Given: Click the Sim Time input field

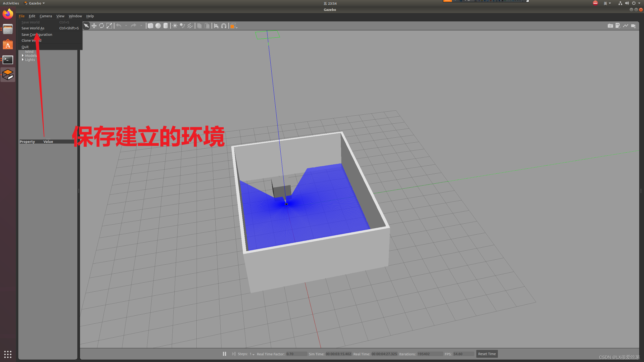Looking at the screenshot, I should [x=338, y=354].
